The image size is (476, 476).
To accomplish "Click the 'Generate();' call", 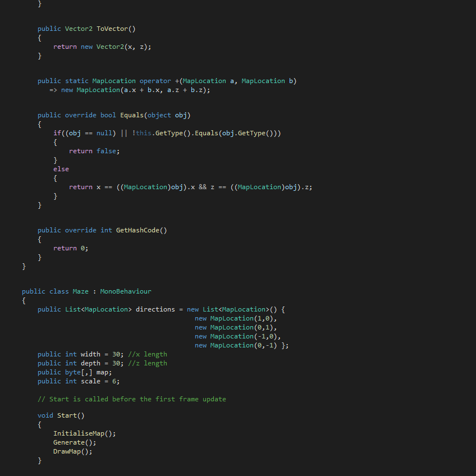I will coord(75,443).
